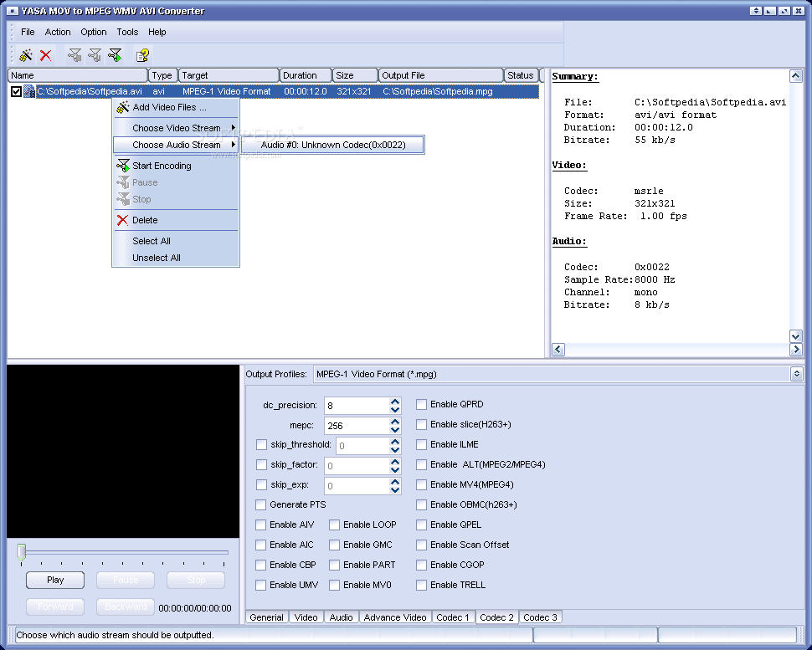812x650 pixels.
Task: Click the playback seek slider handle
Action: (21, 551)
